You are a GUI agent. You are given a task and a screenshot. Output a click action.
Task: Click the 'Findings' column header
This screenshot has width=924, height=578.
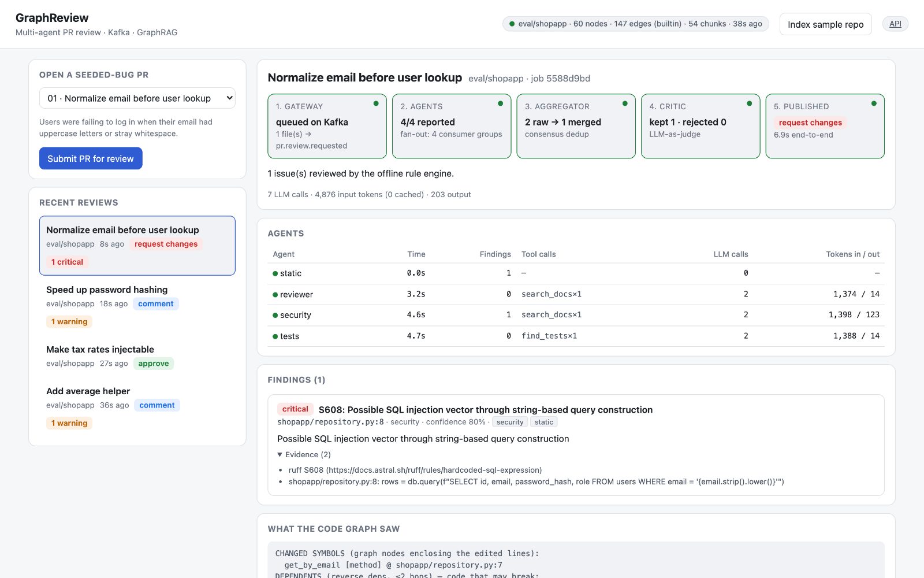click(495, 254)
